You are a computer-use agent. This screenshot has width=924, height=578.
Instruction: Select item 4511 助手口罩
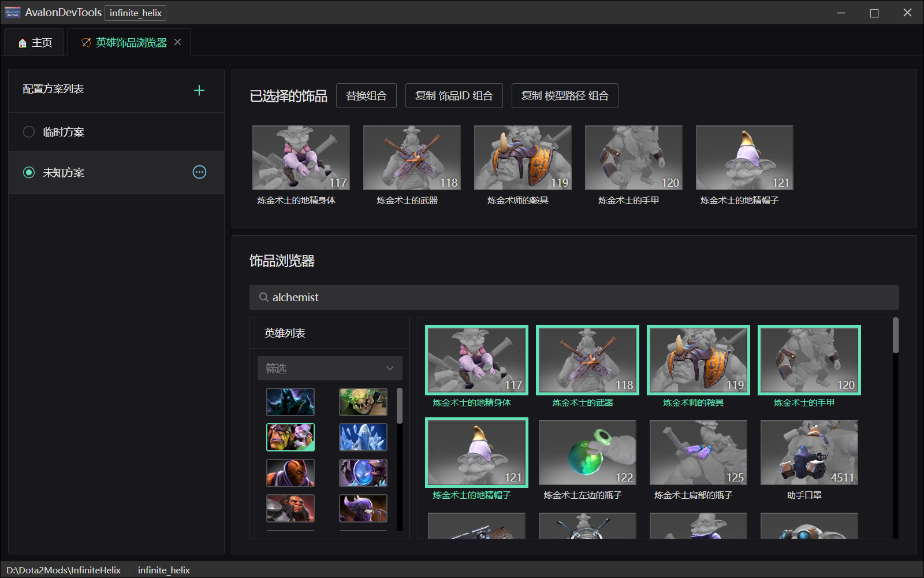pyautogui.click(x=809, y=453)
